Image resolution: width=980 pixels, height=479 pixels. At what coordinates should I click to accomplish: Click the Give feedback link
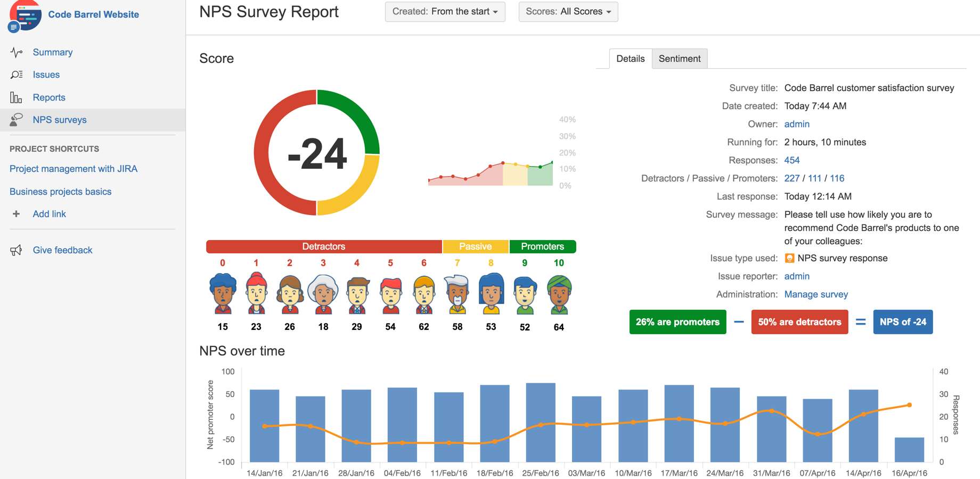coord(63,250)
